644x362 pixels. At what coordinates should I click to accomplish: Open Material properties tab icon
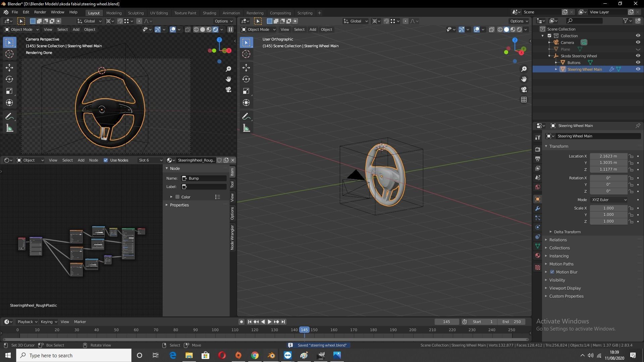click(538, 255)
